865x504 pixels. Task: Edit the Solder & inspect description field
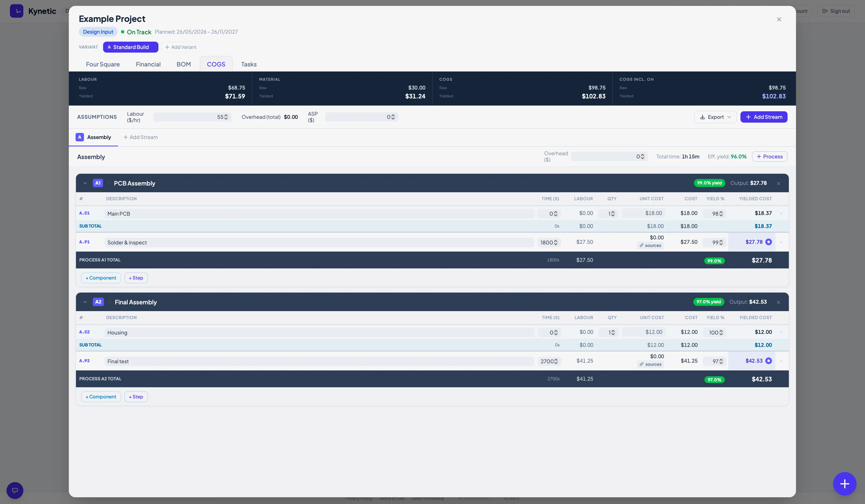tap(319, 243)
